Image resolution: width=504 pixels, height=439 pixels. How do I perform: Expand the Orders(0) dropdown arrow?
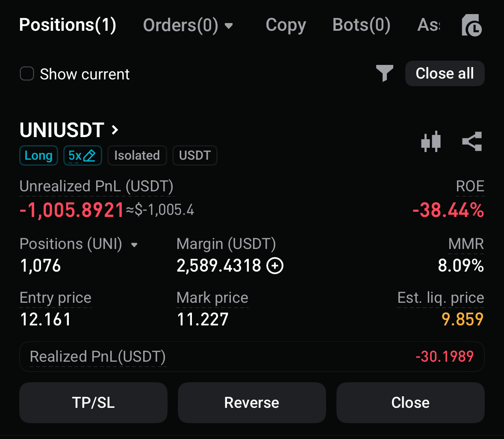229,26
